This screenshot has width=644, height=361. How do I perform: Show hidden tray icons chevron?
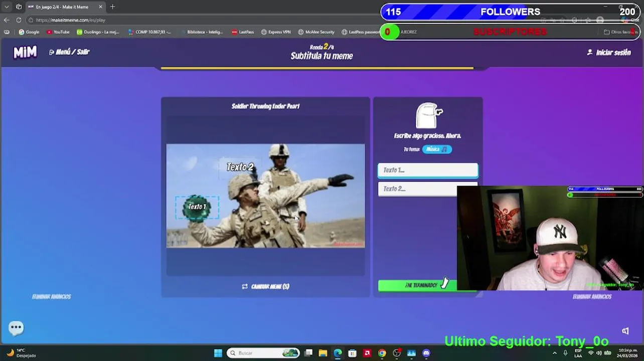tap(555, 353)
